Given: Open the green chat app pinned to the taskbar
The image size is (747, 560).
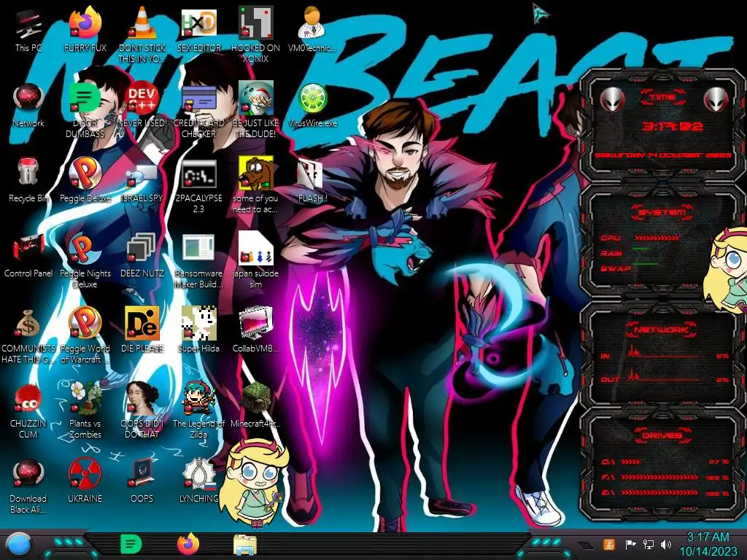Looking at the screenshot, I should click(x=131, y=544).
